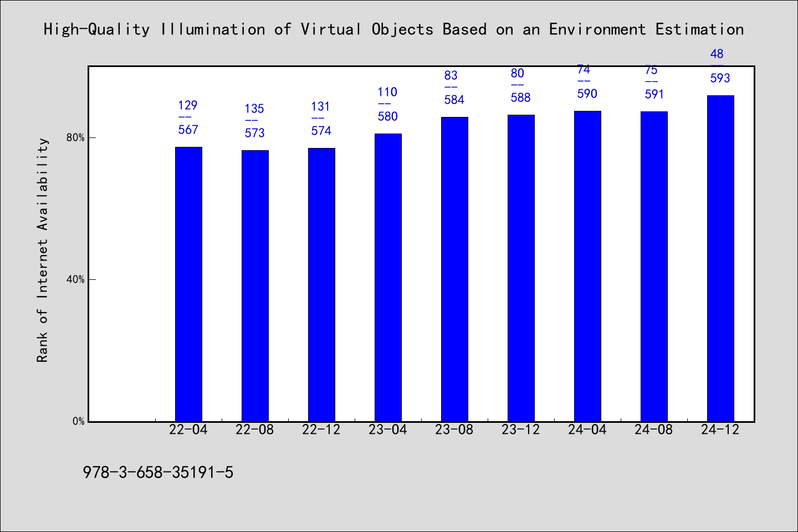The image size is (798, 532).
Task: Click the total value 574
Action: click(x=321, y=131)
